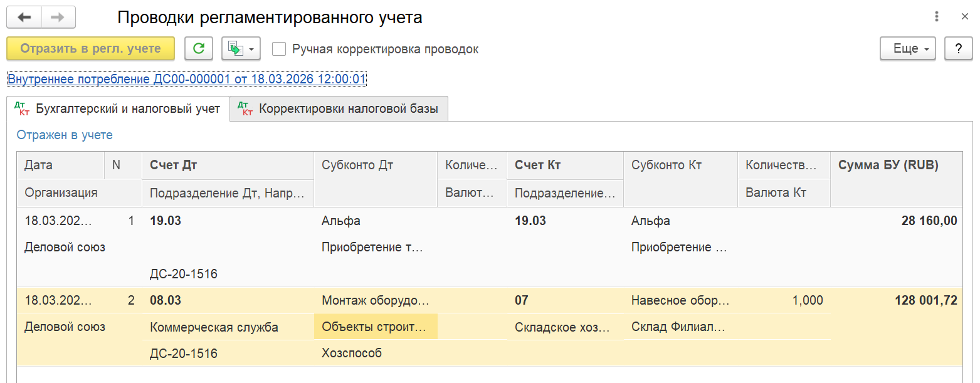Enable Ручная корректировка проводок checkbox
Viewport: 980px width, 383px height.
(x=279, y=49)
